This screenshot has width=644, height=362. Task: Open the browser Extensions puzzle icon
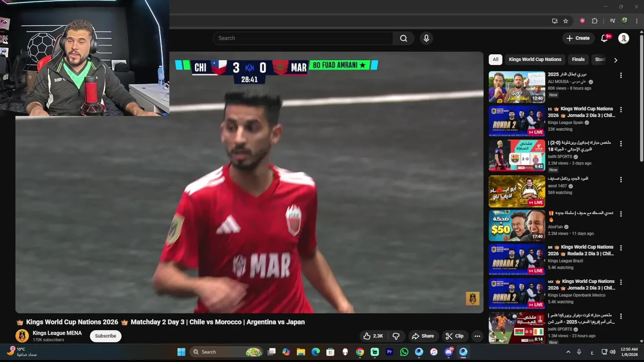coord(595,21)
